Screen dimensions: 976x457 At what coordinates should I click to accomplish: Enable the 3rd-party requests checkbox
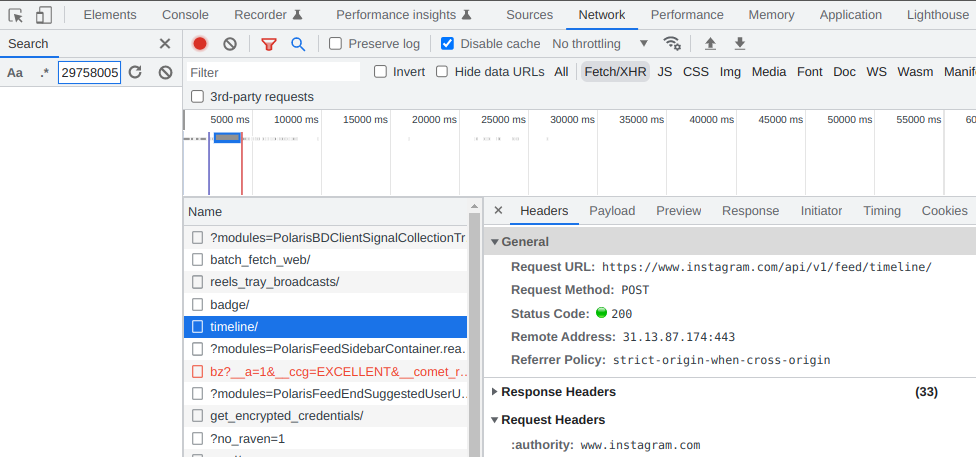tap(197, 97)
